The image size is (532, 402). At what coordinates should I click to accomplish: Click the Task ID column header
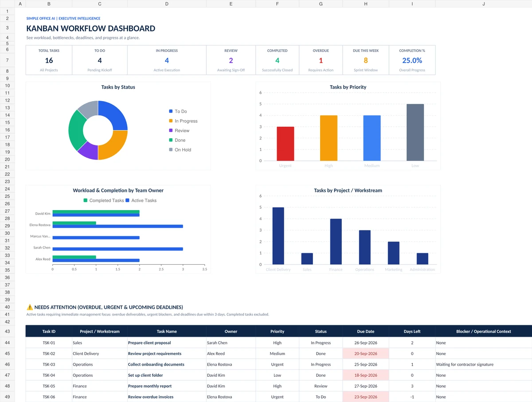(x=49, y=332)
